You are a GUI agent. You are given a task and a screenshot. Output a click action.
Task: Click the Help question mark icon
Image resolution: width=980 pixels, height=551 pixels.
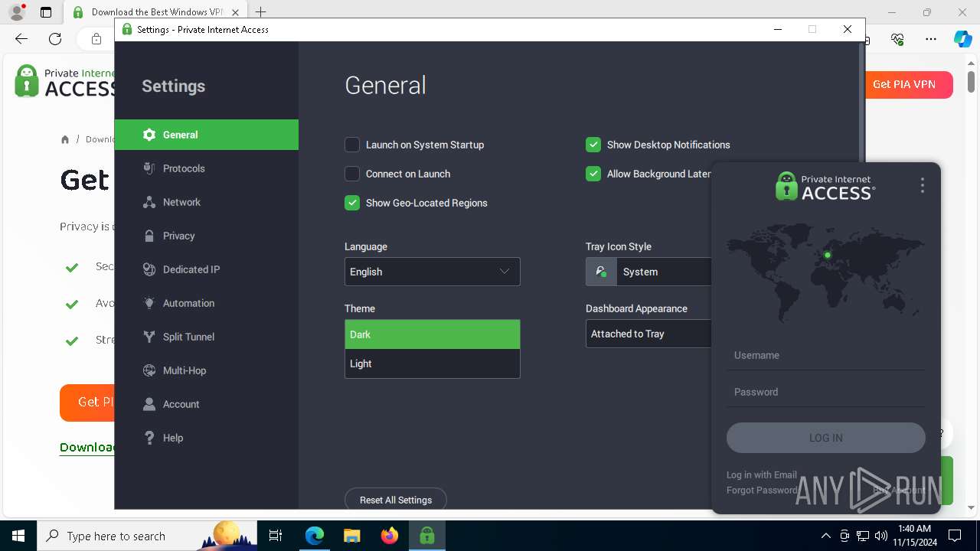point(149,438)
